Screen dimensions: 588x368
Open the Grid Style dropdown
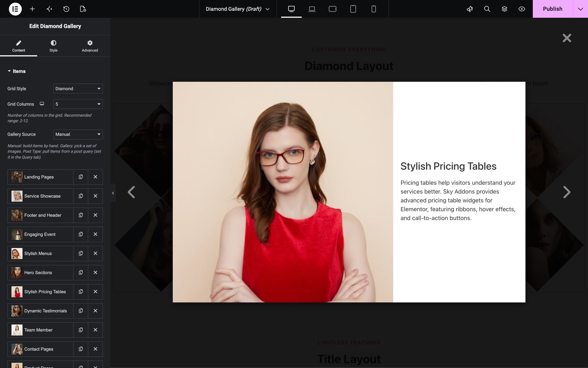[78, 89]
